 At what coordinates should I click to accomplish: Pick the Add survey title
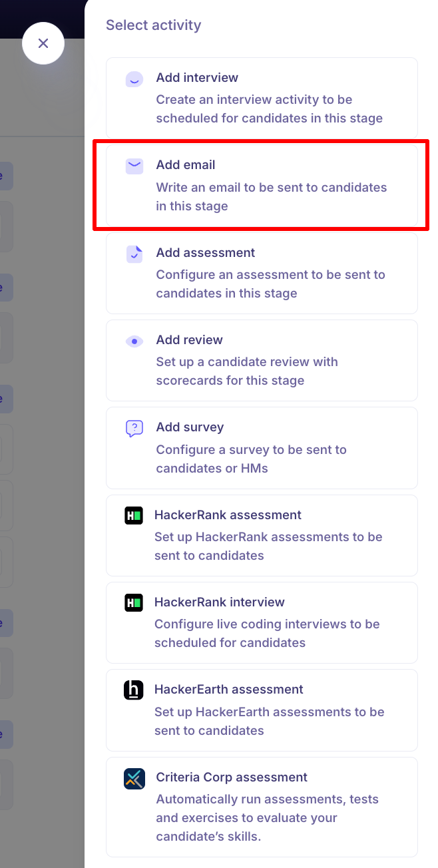pyautogui.click(x=190, y=427)
